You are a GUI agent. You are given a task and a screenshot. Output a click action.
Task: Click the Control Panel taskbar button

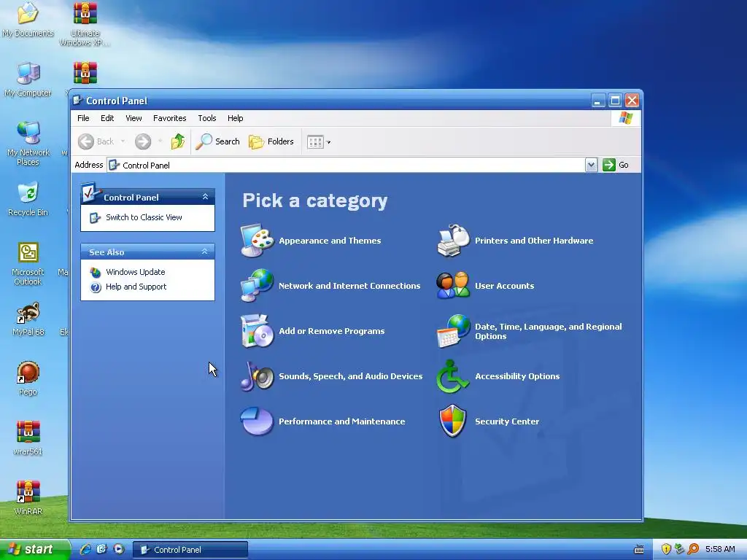click(x=190, y=550)
